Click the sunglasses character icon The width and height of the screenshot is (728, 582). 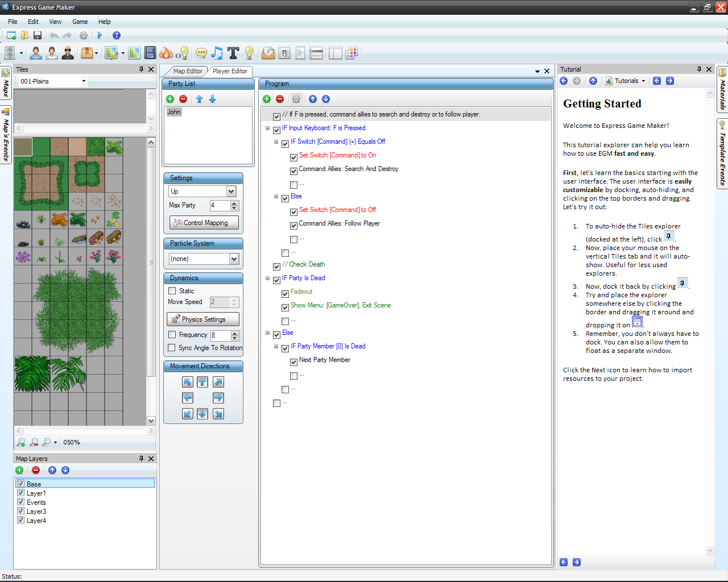(x=68, y=53)
